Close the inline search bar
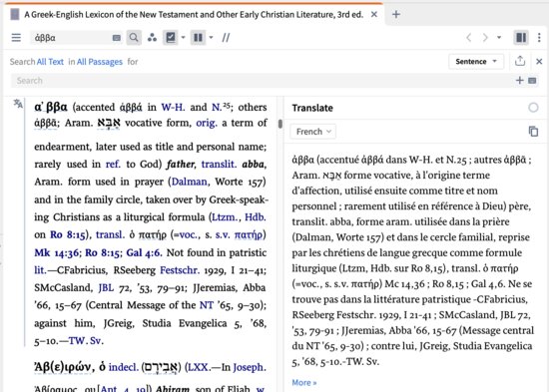 pos(539,62)
